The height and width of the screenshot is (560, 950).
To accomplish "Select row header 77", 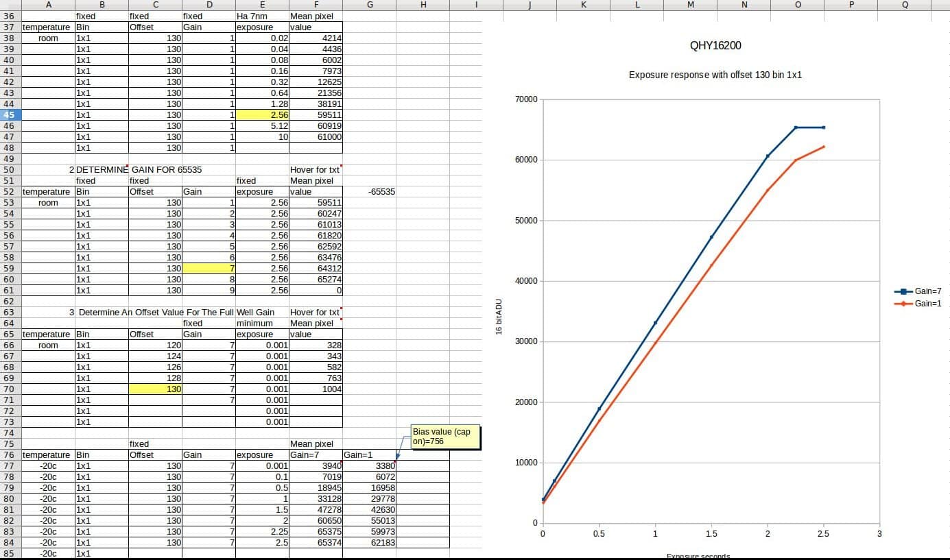I will coord(10,465).
